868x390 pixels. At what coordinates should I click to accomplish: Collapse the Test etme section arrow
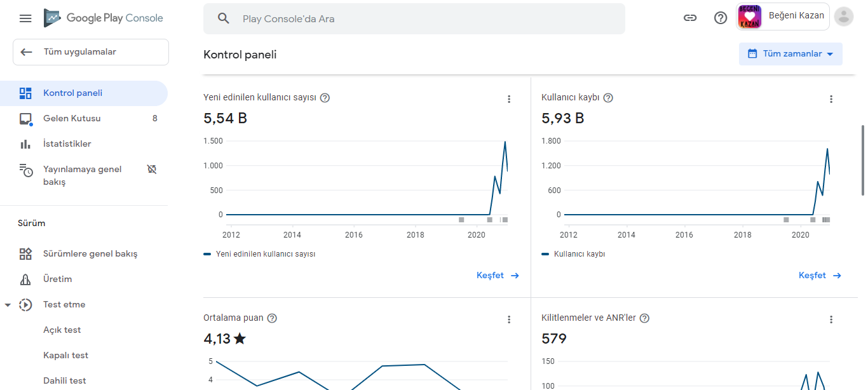[8, 305]
